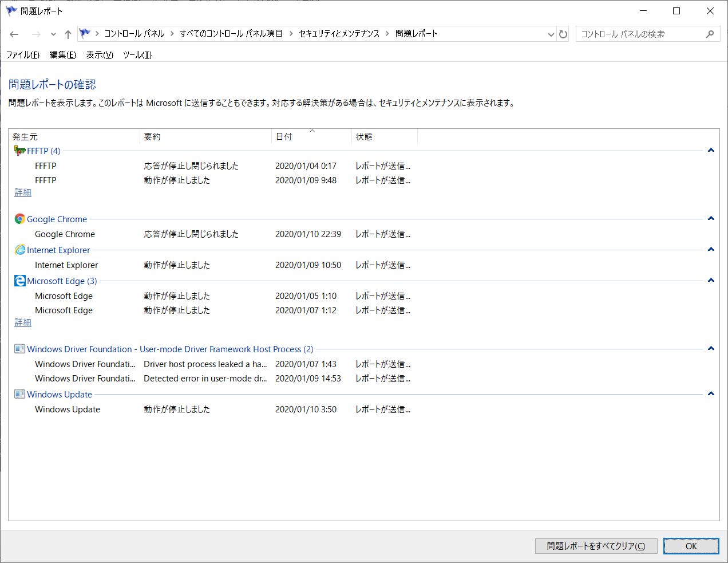Collapse the Google Chrome group
Screen dimensions: 728x563
pos(711,219)
